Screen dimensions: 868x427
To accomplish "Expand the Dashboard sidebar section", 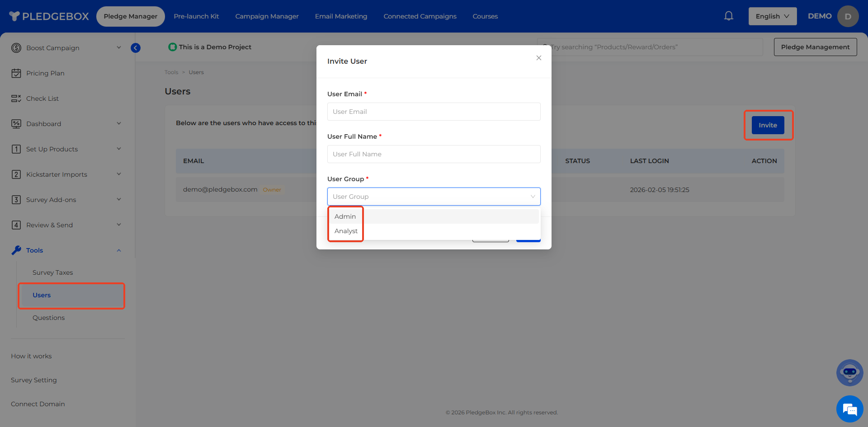I will (119, 124).
